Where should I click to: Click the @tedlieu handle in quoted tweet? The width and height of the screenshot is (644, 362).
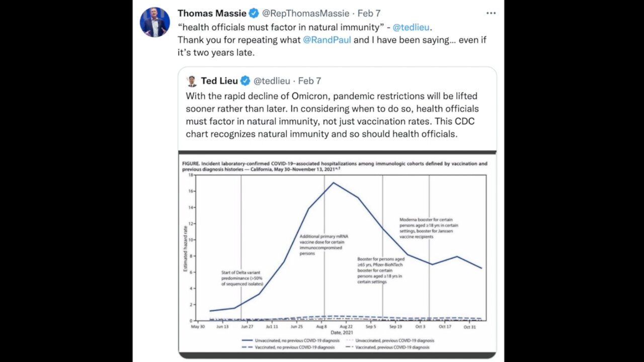(272, 81)
